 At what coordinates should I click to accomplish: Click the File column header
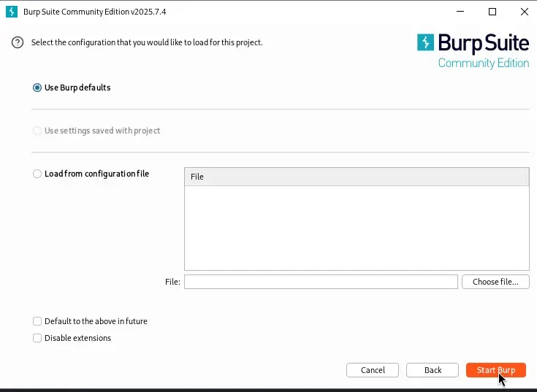pos(357,177)
